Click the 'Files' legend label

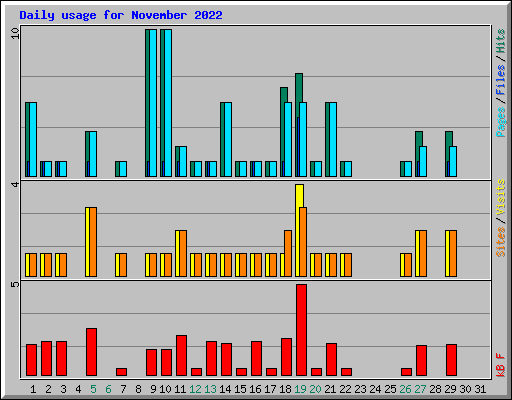[500, 80]
